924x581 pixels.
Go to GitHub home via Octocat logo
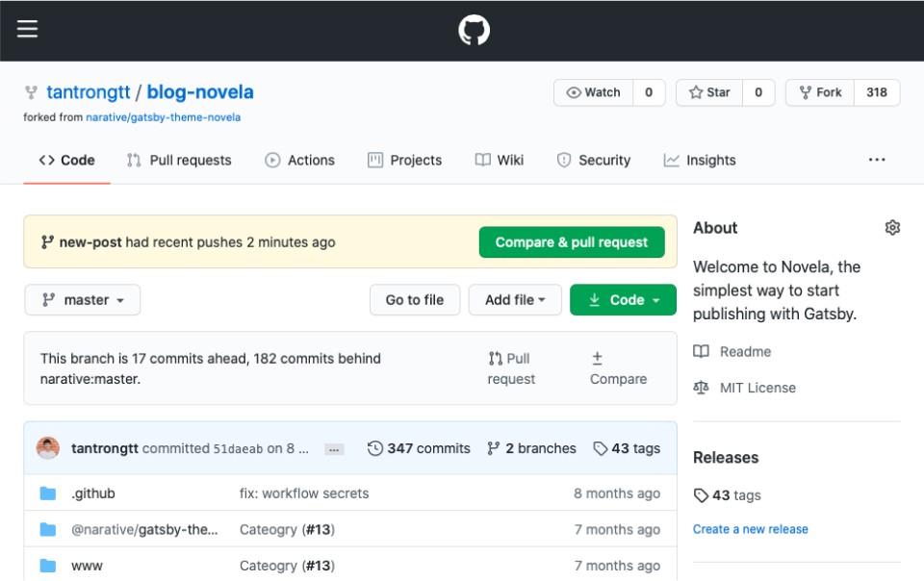pyautogui.click(x=474, y=30)
